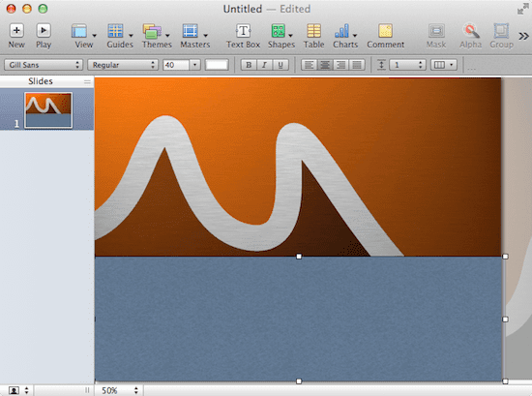
Task: Show more toolbar items via double chevron
Action: [x=523, y=36]
